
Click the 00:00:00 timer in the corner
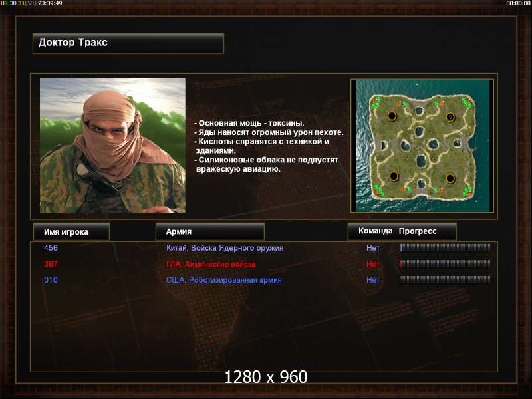click(x=518, y=3)
